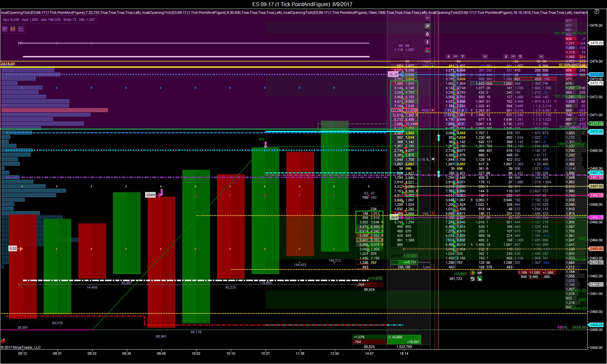This screenshot has height=364, width=607.
Task: Click the red and green flag icon
Action: (427, 50)
